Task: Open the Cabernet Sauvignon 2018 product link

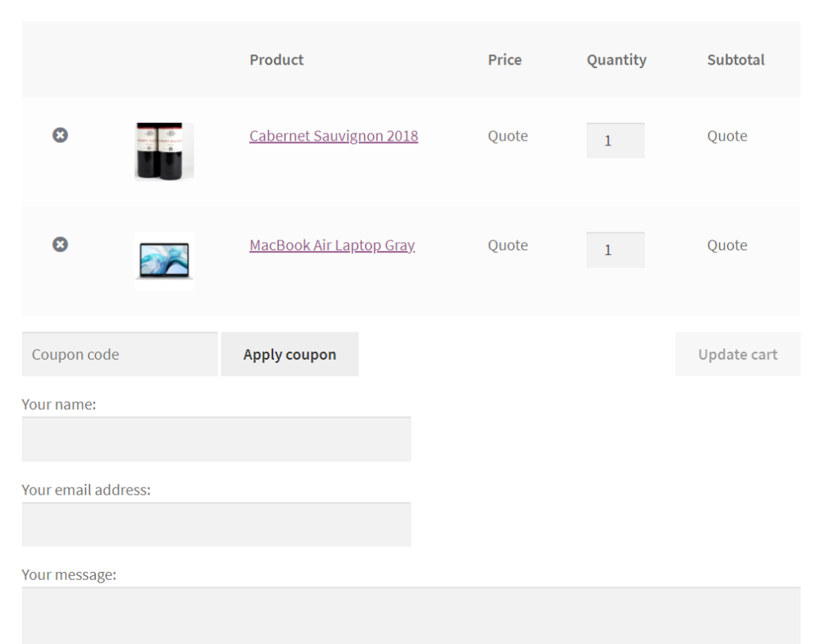Action: [333, 136]
